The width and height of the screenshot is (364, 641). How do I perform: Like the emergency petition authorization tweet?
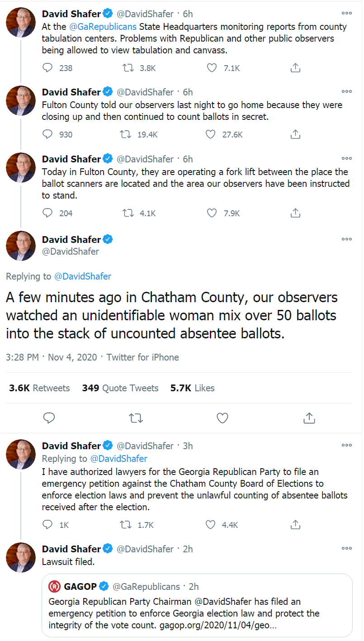211,525
